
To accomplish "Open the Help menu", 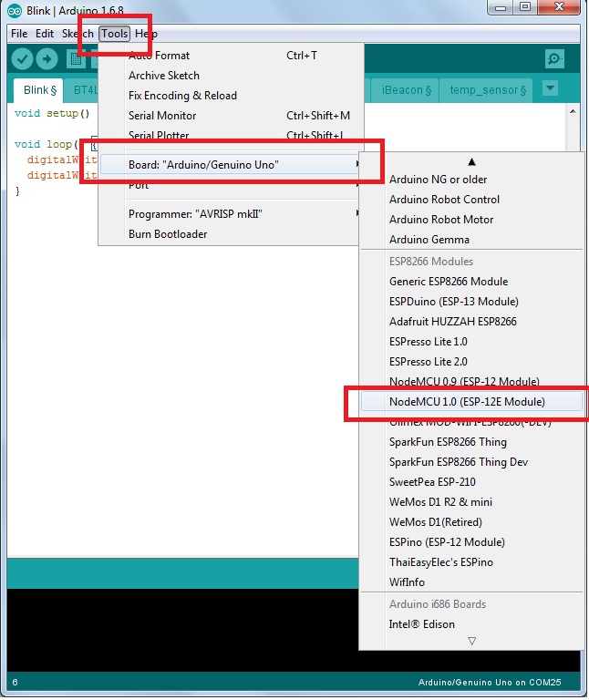I will (146, 34).
